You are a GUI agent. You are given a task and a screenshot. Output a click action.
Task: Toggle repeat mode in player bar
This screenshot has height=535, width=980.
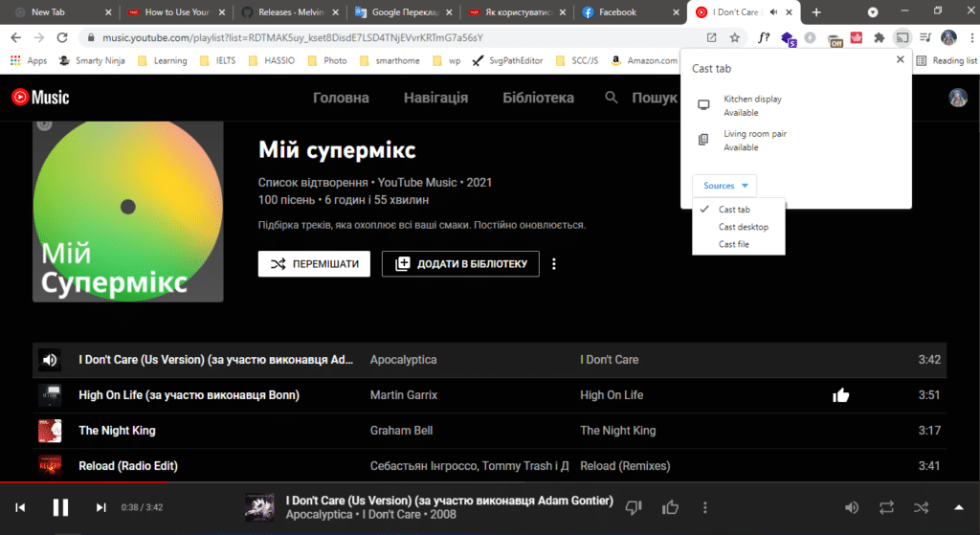886,507
